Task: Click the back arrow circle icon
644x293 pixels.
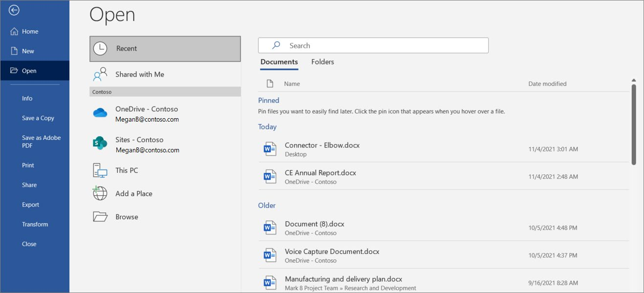Action: tap(14, 10)
